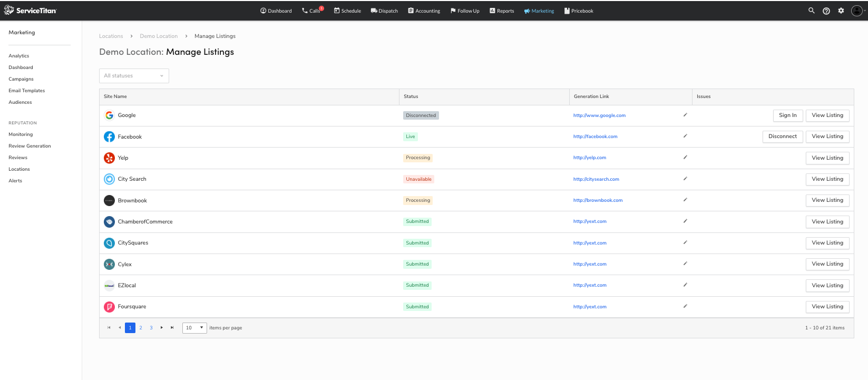The height and width of the screenshot is (380, 868).
Task: Click Demo Location breadcrumb link
Action: (159, 36)
